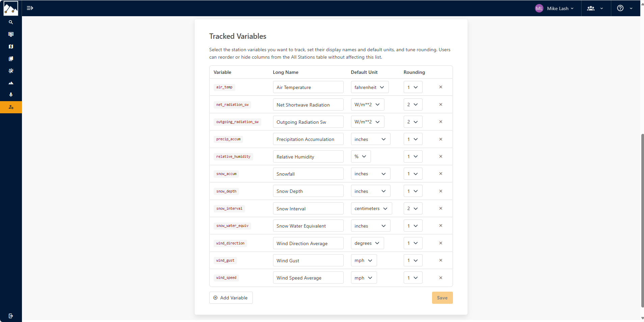
Task: Remove the snow_depth variable row
Action: 441,191
